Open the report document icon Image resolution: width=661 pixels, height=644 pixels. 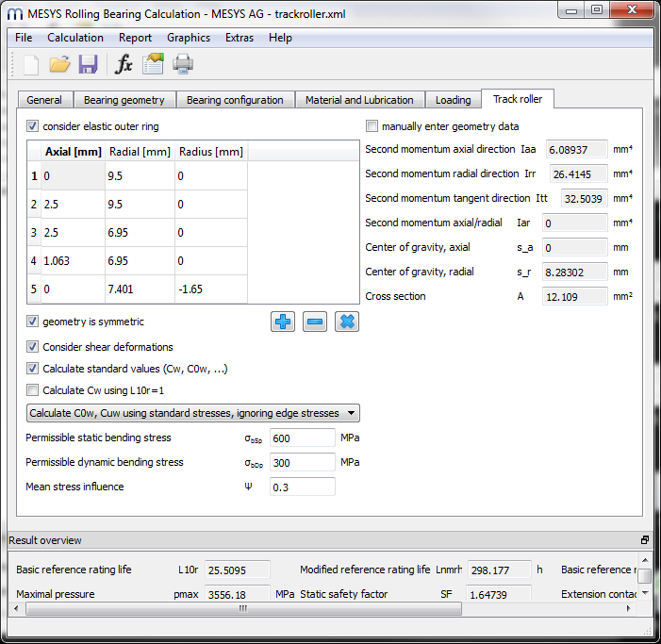[x=153, y=64]
